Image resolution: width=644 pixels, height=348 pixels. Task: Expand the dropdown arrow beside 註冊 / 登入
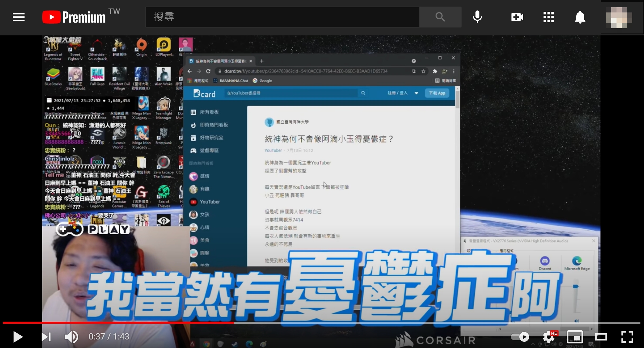[416, 93]
